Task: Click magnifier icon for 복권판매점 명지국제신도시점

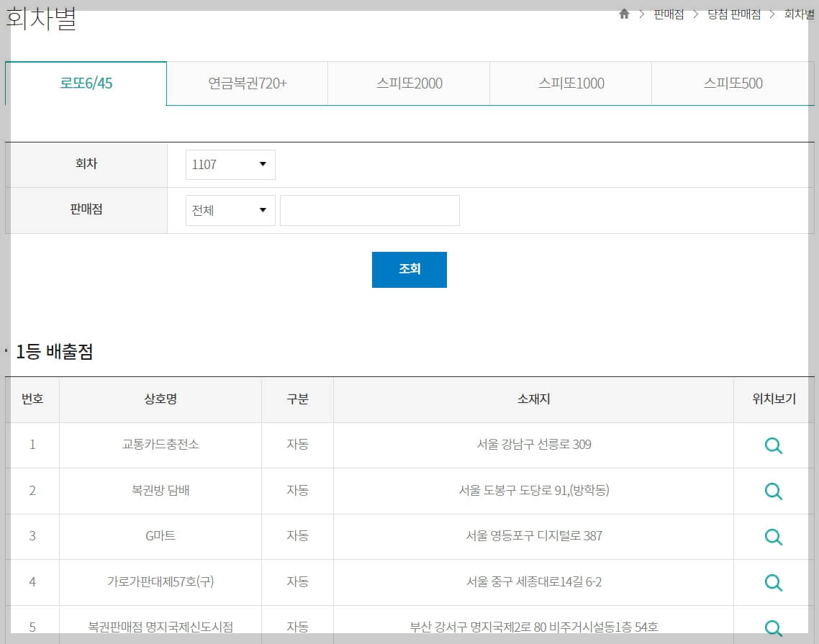Action: (772, 625)
